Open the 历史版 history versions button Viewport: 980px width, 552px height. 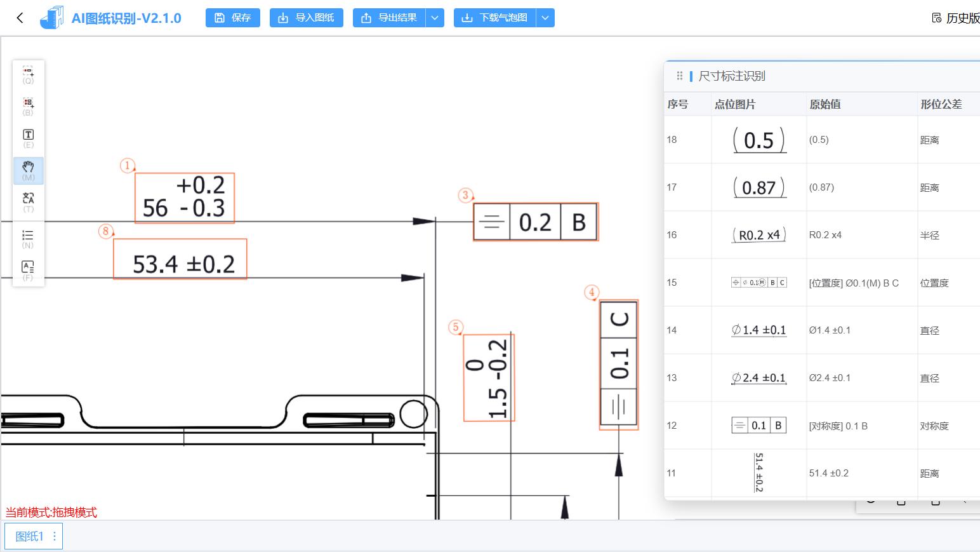click(x=956, y=18)
